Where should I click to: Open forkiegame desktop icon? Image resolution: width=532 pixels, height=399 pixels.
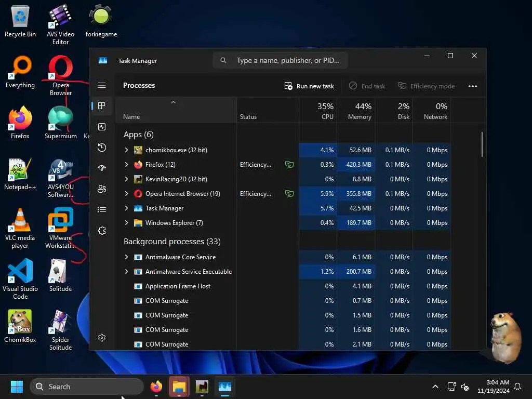click(101, 21)
